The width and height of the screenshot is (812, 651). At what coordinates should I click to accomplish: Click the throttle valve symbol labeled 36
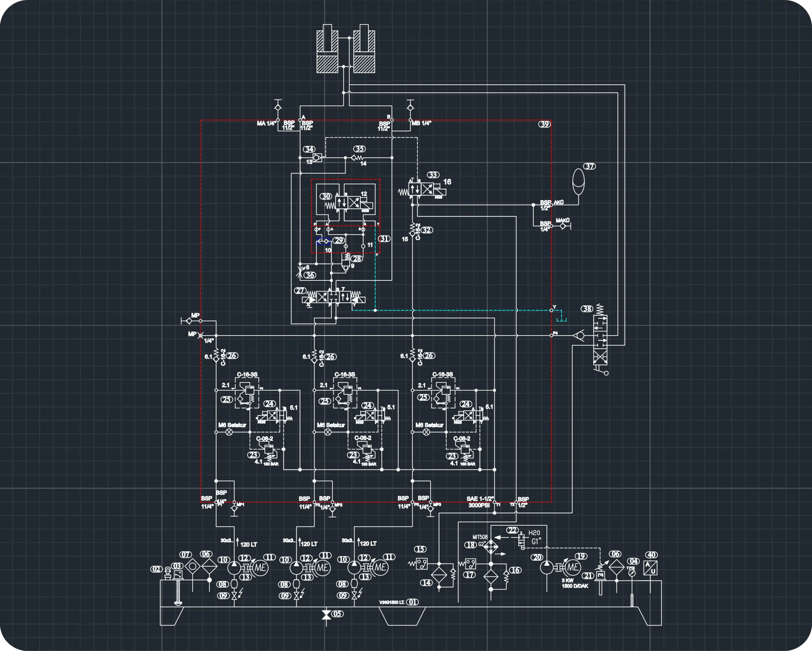click(300, 272)
